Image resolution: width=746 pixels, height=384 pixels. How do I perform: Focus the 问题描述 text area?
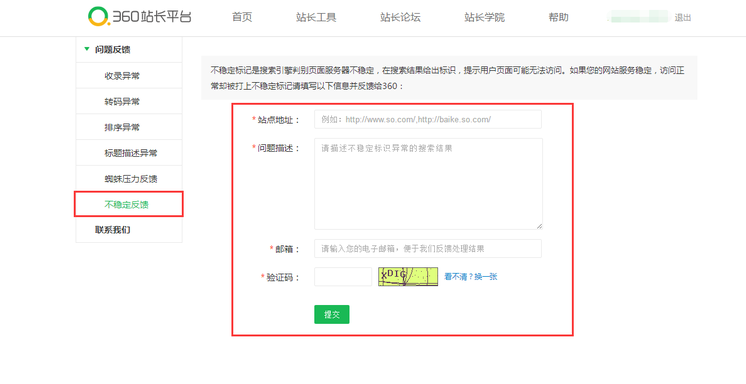(x=428, y=184)
